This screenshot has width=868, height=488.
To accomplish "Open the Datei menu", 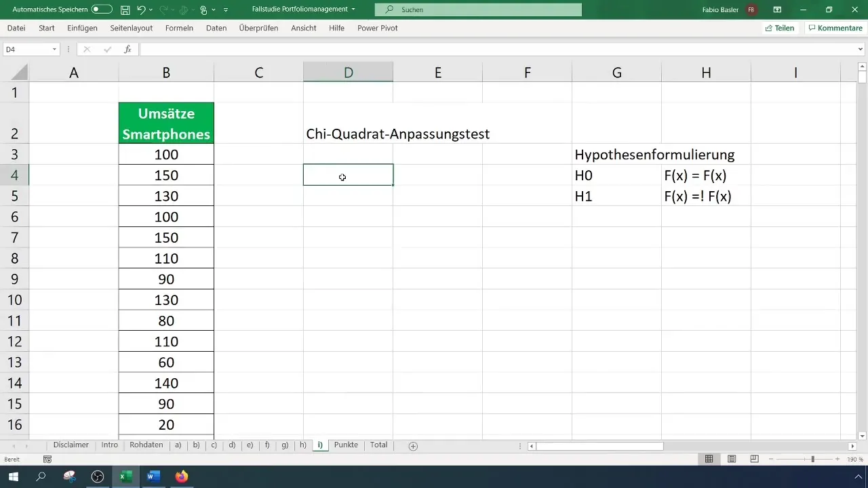I will (16, 28).
